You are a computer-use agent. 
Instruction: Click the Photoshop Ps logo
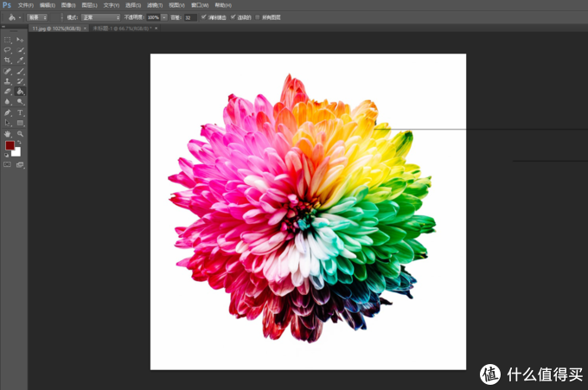coord(7,5)
